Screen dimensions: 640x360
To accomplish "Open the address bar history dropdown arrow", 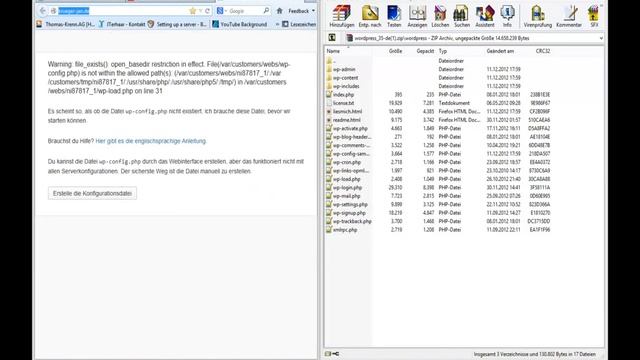I will [200, 11].
